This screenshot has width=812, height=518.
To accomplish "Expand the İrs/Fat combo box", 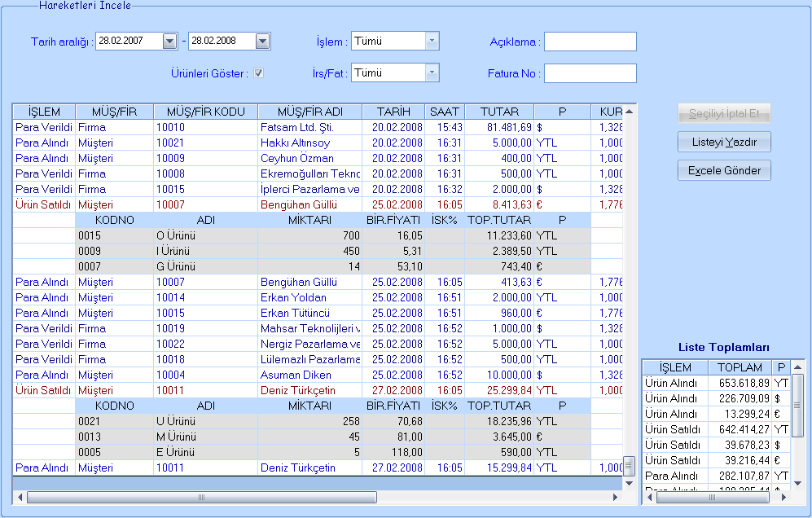I will point(432,73).
